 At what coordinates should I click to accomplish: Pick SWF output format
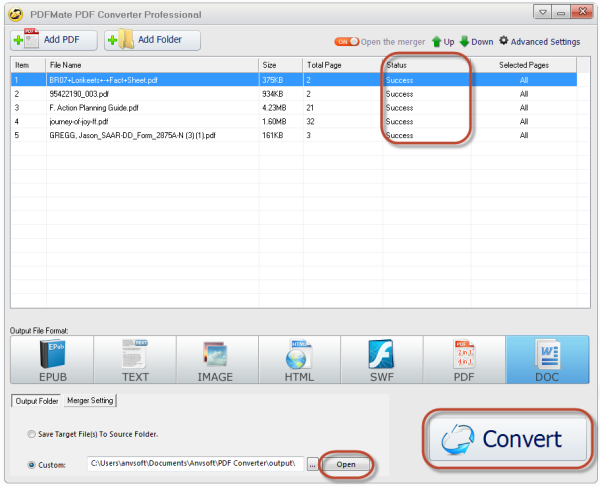pos(382,360)
